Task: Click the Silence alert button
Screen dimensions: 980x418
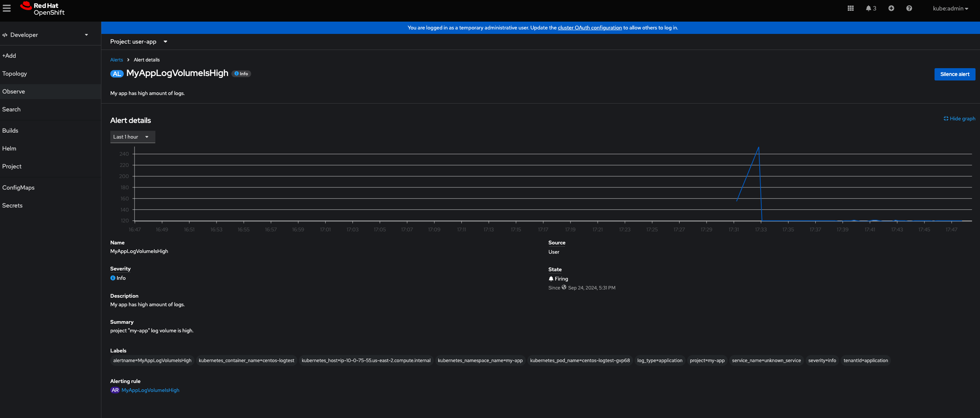Action: (x=954, y=74)
